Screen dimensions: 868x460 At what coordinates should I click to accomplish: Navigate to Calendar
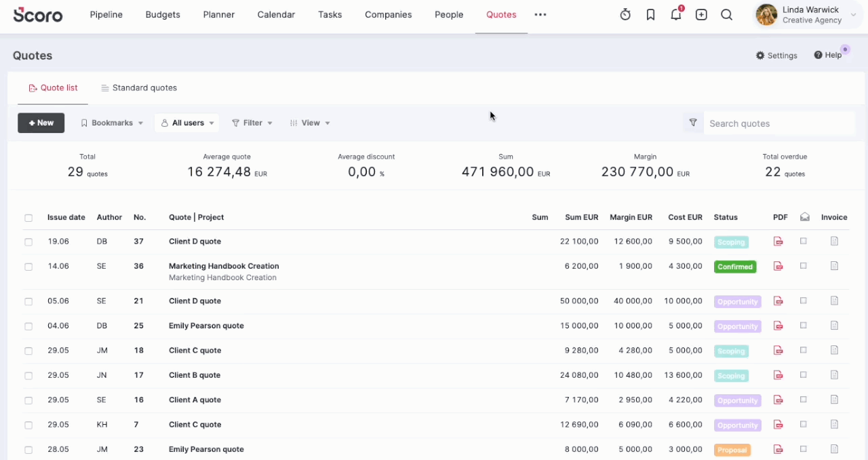[x=276, y=14]
